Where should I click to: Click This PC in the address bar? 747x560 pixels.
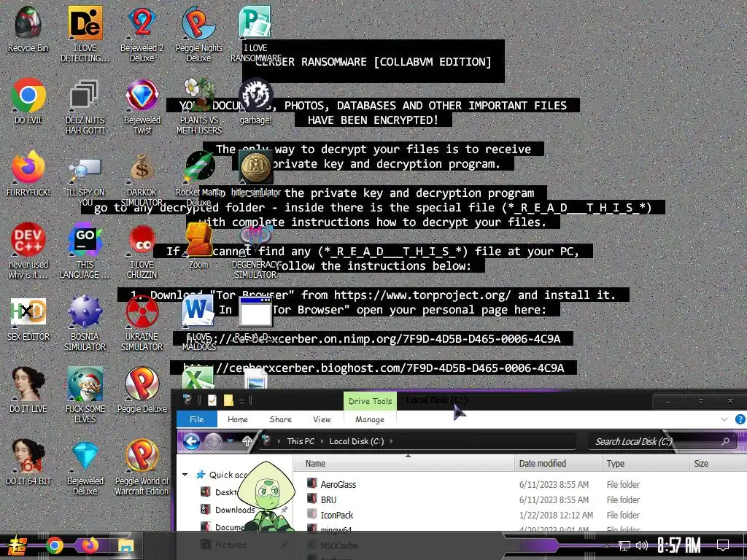pos(301,441)
